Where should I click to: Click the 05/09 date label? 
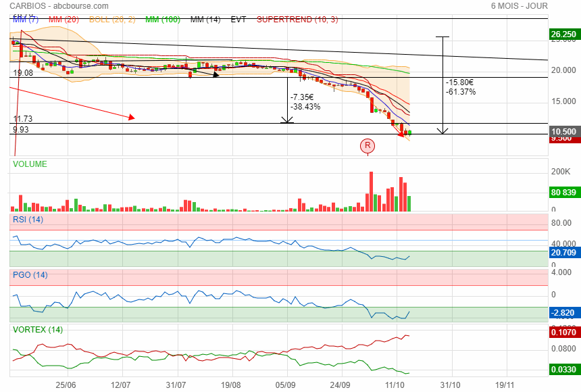[x=285, y=385]
